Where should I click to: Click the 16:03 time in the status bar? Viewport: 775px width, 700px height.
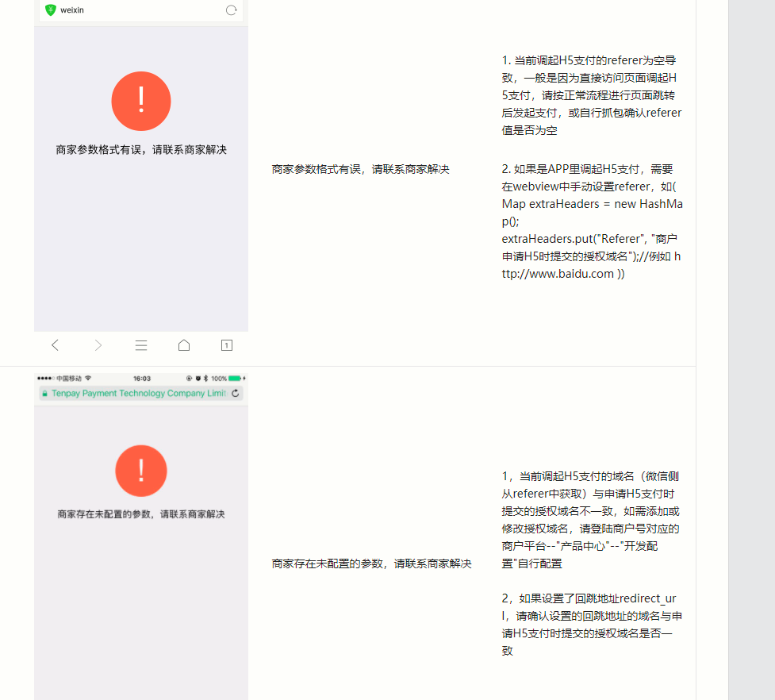tap(142, 379)
